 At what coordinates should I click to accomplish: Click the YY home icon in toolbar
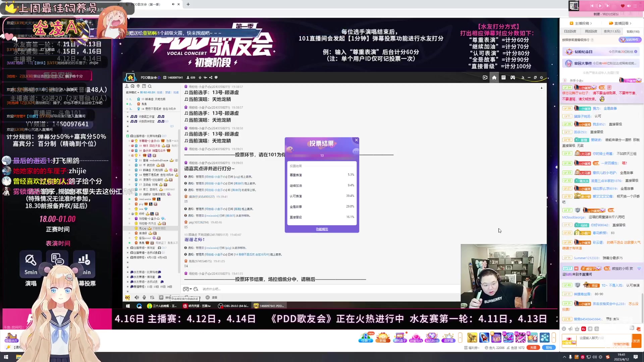pos(494,77)
